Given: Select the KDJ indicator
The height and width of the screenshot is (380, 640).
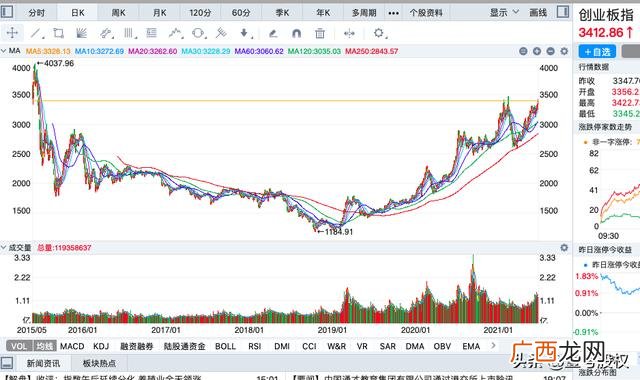Looking at the screenshot, I should point(101,346).
